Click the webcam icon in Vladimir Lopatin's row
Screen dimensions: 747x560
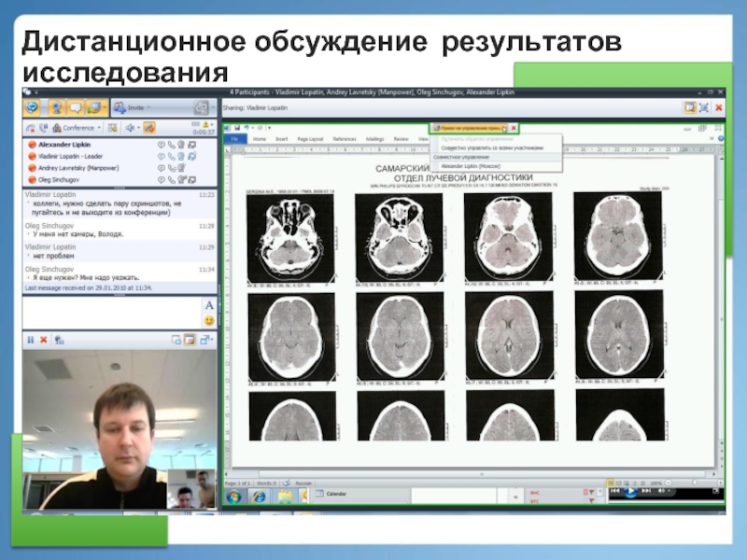click(181, 156)
